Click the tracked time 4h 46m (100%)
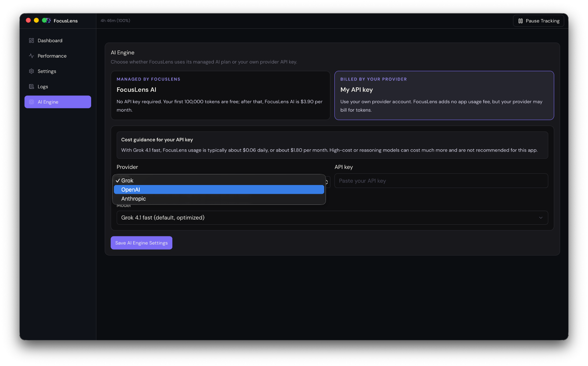This screenshot has width=588, height=366. (x=115, y=21)
